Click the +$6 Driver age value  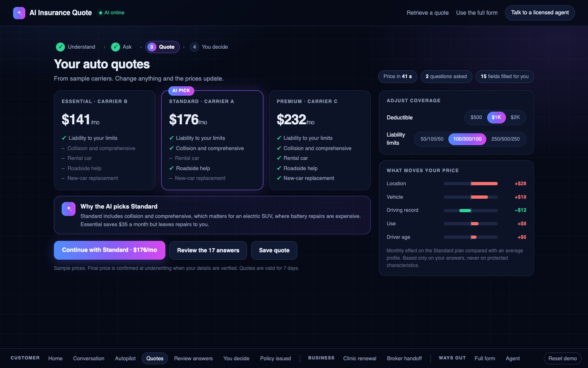[x=522, y=237]
